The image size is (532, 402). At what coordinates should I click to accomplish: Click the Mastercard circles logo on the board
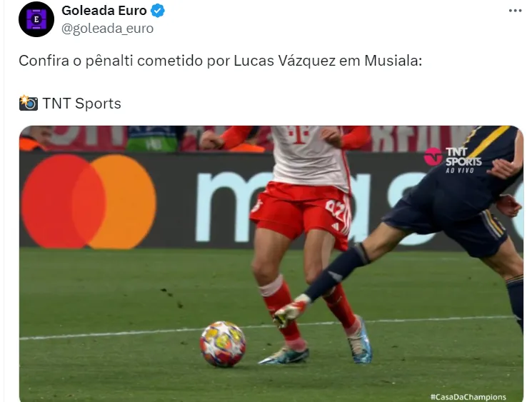(x=89, y=201)
